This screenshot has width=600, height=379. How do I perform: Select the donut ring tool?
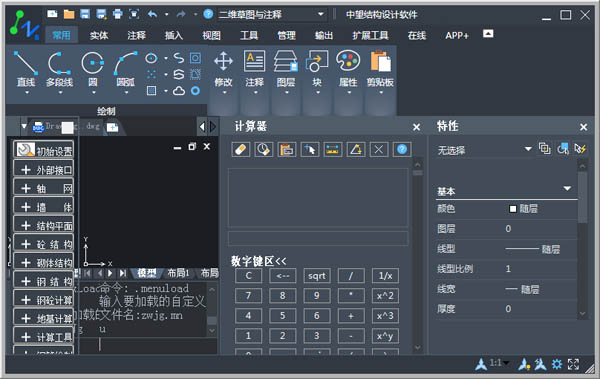196,91
